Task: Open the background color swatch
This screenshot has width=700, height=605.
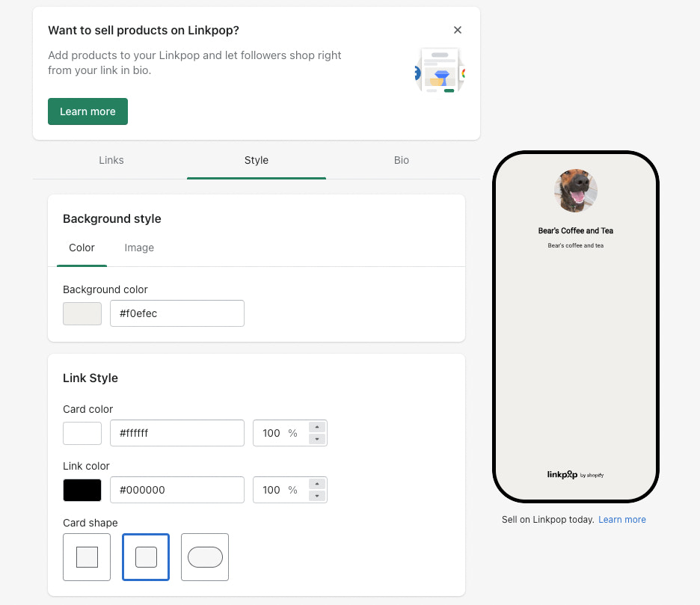Action: [82, 313]
